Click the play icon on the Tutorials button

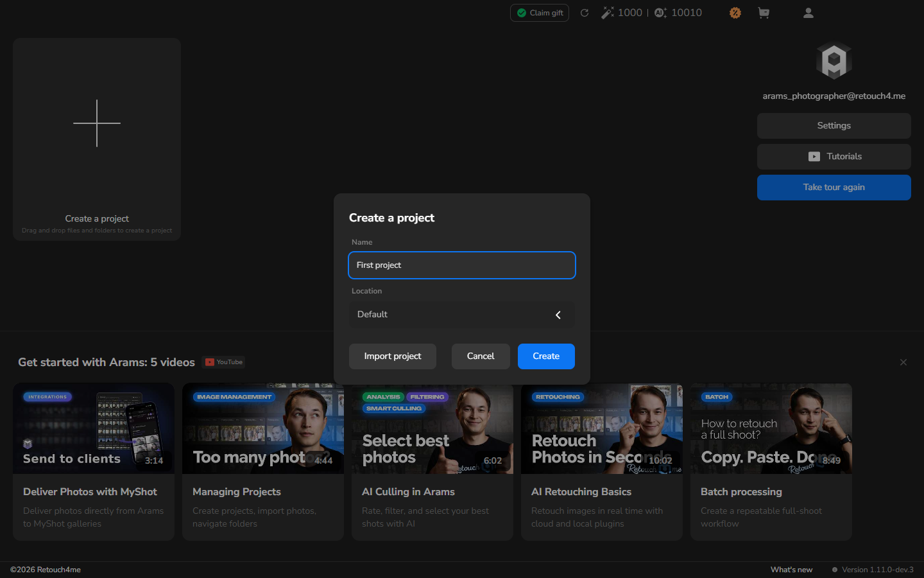pyautogui.click(x=814, y=157)
